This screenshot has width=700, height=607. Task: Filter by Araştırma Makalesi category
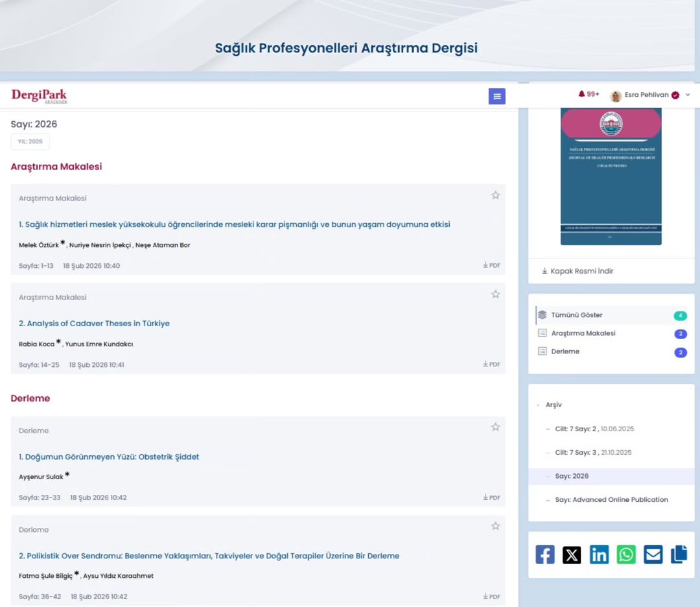pyautogui.click(x=583, y=333)
